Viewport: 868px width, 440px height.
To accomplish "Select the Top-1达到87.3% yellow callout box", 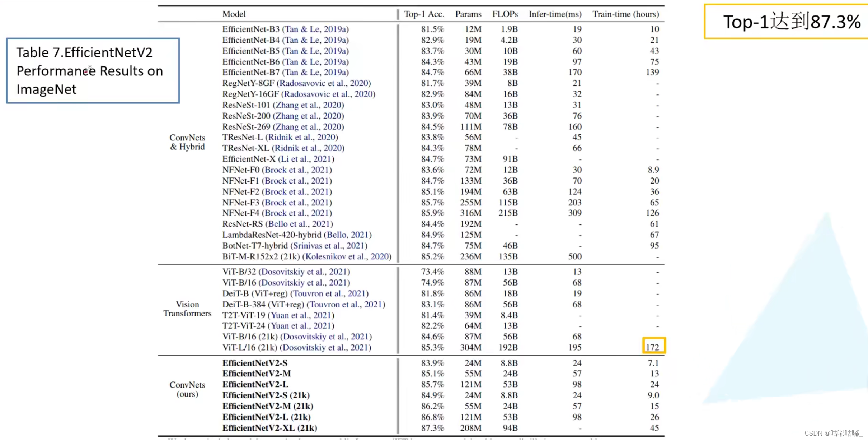I will (x=789, y=22).
